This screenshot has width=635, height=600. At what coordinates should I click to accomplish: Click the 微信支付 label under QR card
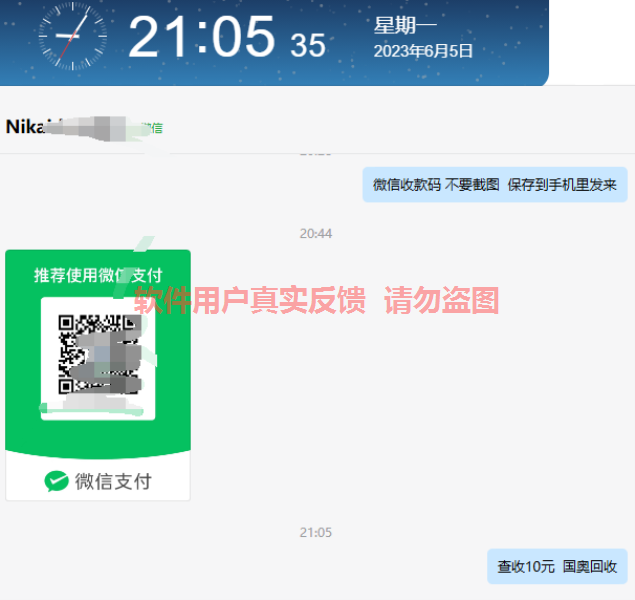coord(113,481)
